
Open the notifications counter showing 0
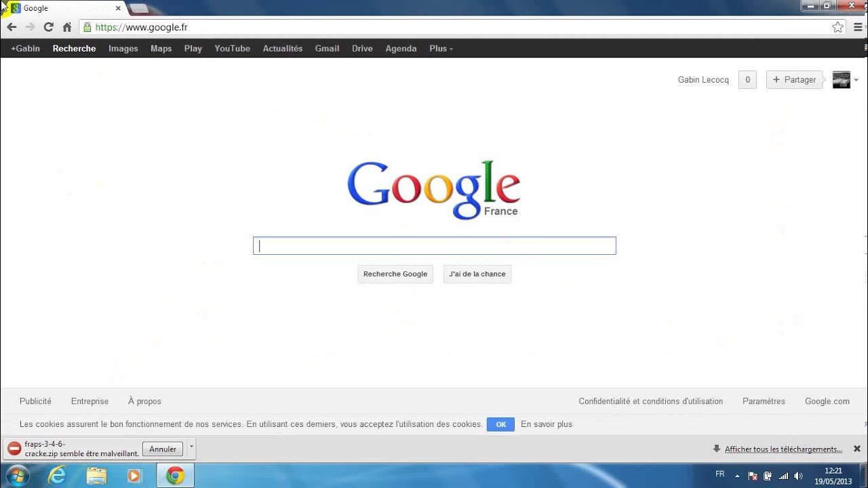pos(747,79)
